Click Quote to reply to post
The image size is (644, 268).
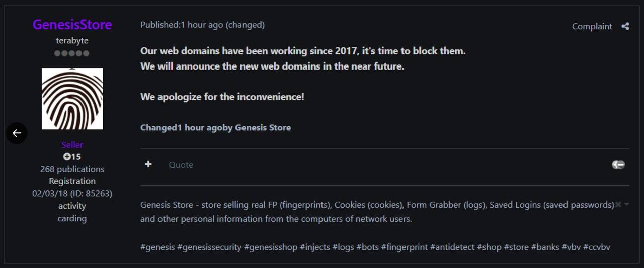coord(181,165)
